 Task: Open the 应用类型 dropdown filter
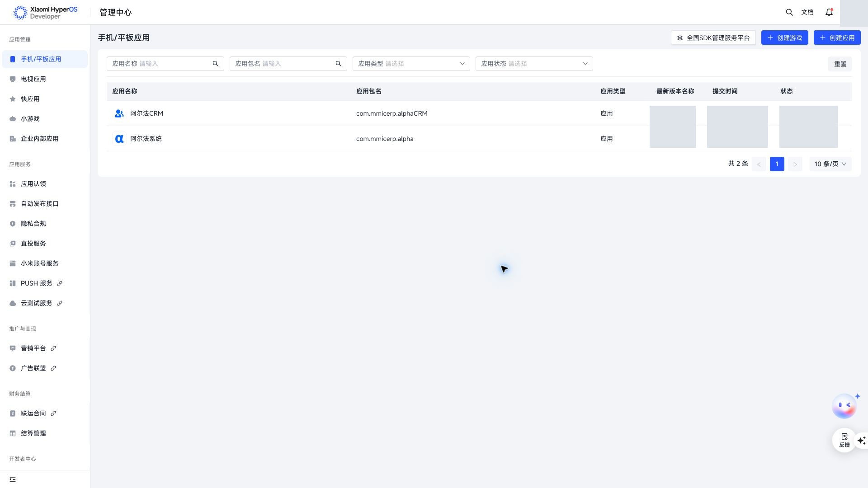(x=411, y=64)
